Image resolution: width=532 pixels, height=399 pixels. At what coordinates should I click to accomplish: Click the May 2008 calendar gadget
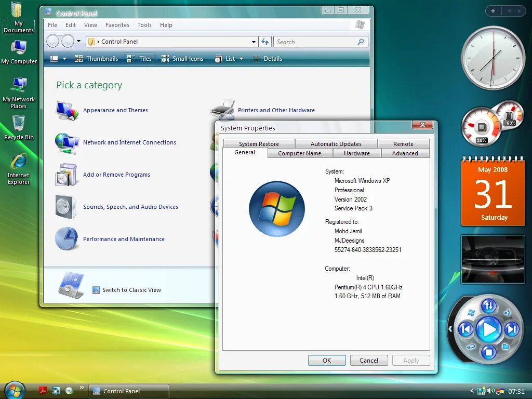(x=493, y=192)
